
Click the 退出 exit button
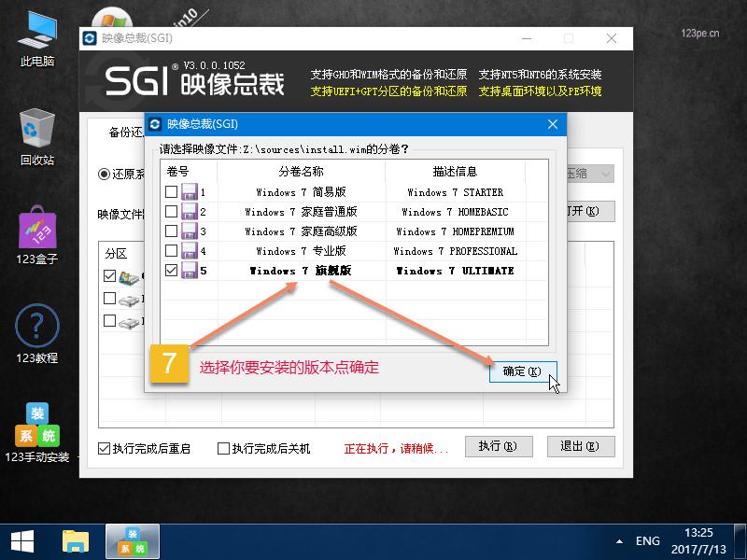click(581, 446)
